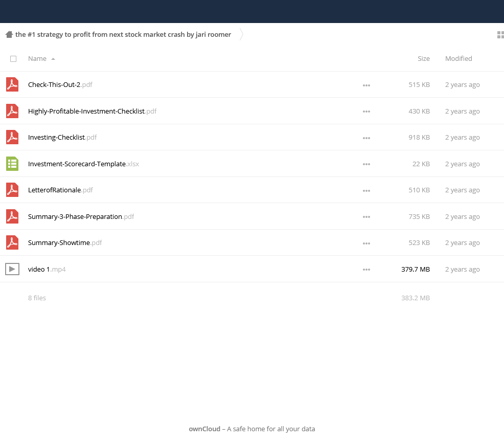Click the PDF icon for LetterofRationale
Image resolution: width=504 pixels, height=444 pixels.
point(12,190)
